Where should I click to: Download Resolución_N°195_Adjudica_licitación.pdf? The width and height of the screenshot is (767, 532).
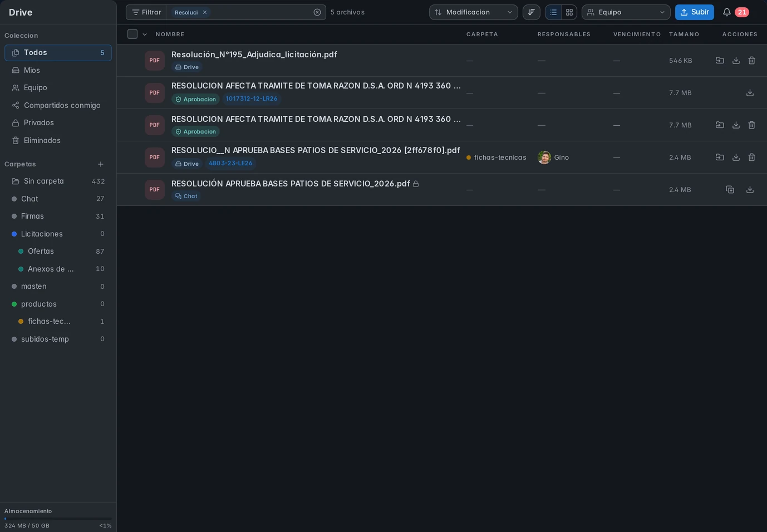click(736, 61)
